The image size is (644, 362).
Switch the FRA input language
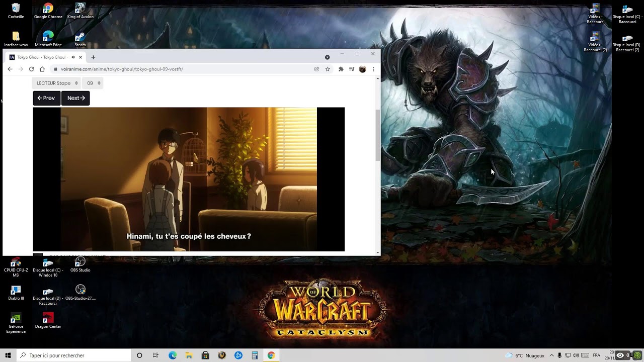[x=596, y=355]
